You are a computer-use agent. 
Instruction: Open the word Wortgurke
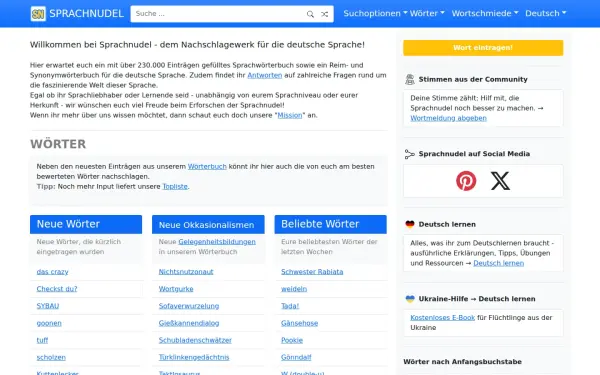click(176, 289)
